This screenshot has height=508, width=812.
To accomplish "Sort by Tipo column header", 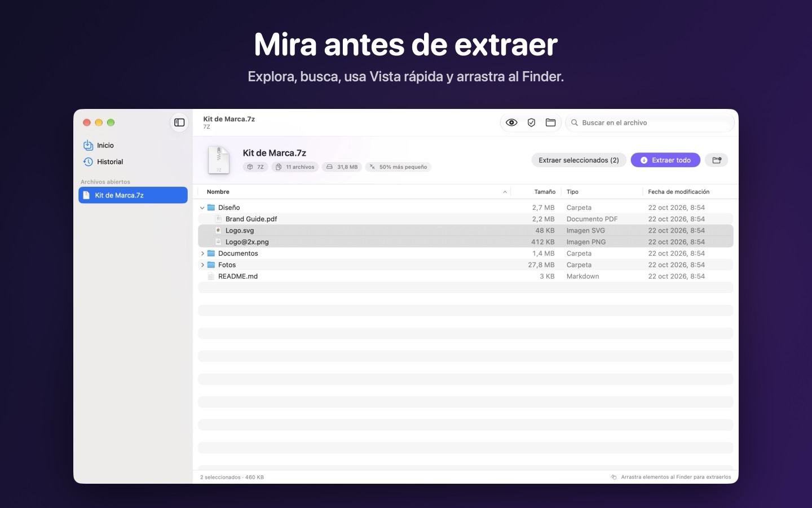I will click(x=572, y=192).
